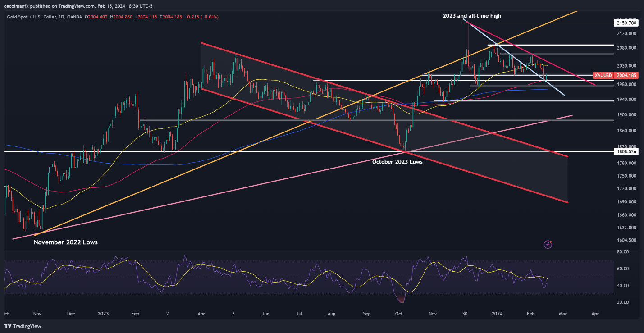Click 1720.000 on the price axis
Image resolution: width=644 pixels, height=333 pixels.
click(626, 188)
